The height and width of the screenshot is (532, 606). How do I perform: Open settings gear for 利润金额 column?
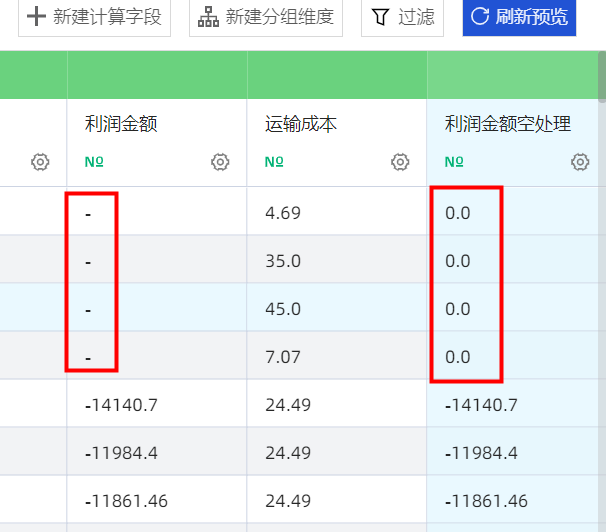220,162
